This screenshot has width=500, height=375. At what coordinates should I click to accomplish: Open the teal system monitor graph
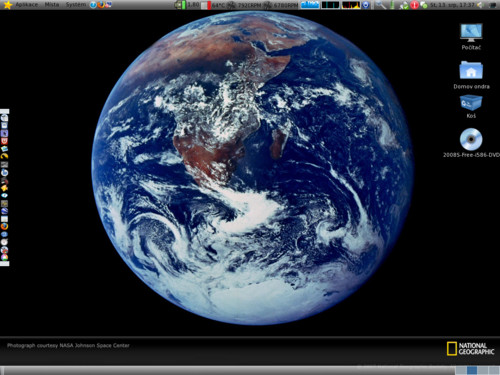click(330, 5)
